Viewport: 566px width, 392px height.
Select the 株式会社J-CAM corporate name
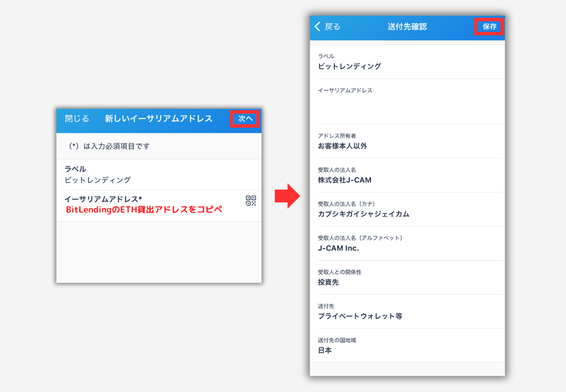click(x=345, y=180)
